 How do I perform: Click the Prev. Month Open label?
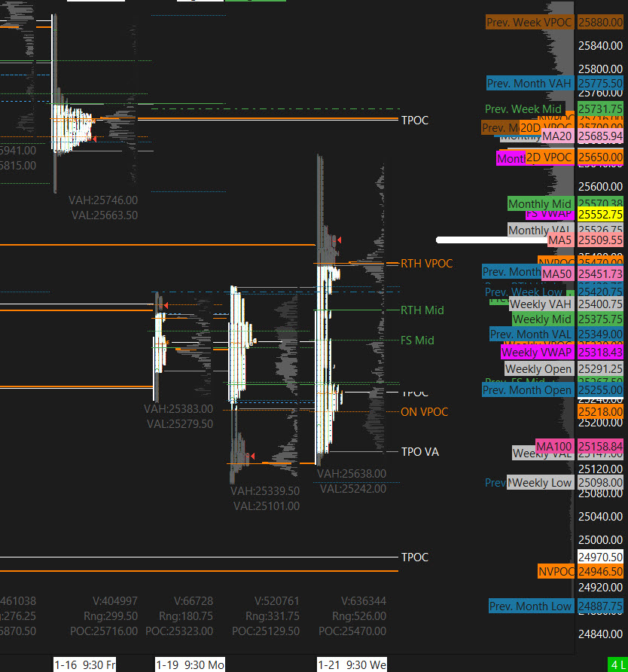(x=527, y=390)
